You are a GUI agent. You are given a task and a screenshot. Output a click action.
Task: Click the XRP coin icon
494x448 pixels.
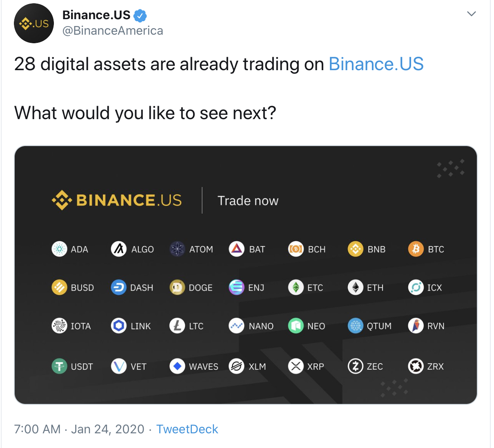pyautogui.click(x=296, y=366)
